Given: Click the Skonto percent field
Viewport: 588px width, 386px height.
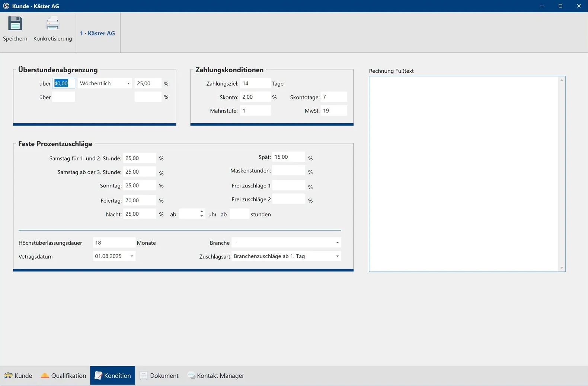Looking at the screenshot, I should 255,97.
